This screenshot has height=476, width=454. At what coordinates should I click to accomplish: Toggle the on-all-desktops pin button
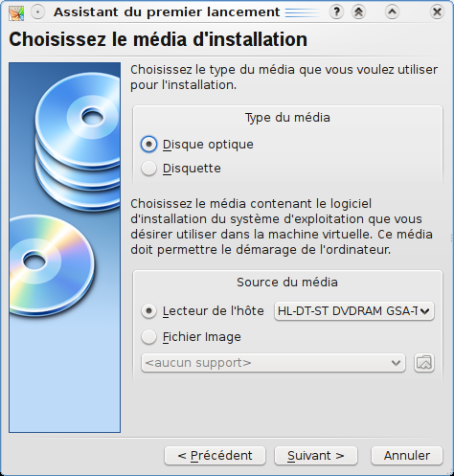[37, 12]
